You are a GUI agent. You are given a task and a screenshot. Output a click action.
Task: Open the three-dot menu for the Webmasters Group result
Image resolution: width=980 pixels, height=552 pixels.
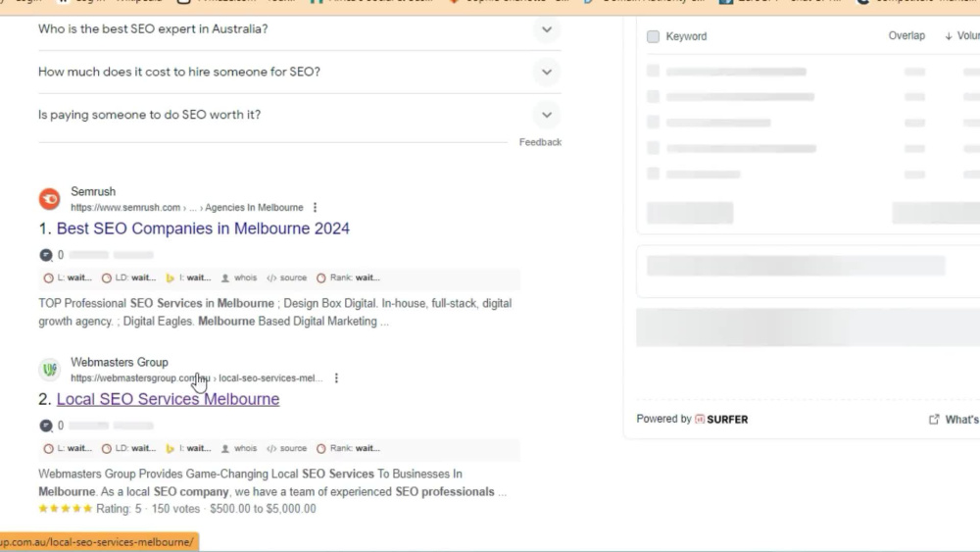click(336, 378)
